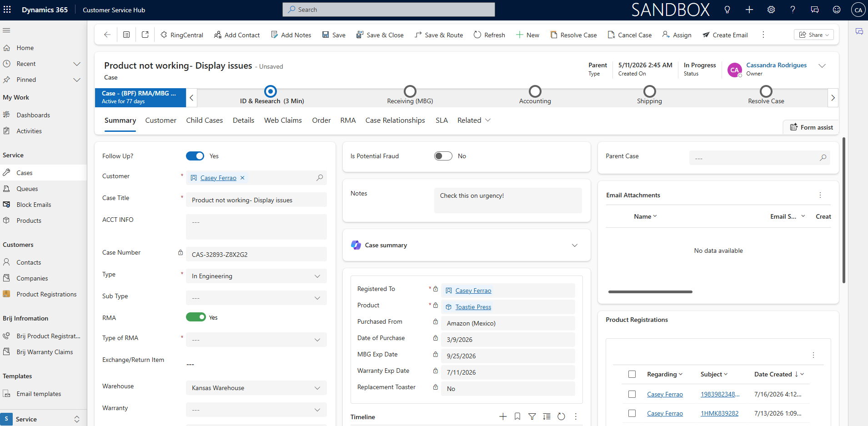The image size is (868, 426).
Task: Open the chat panel icon in header
Action: pos(815,10)
